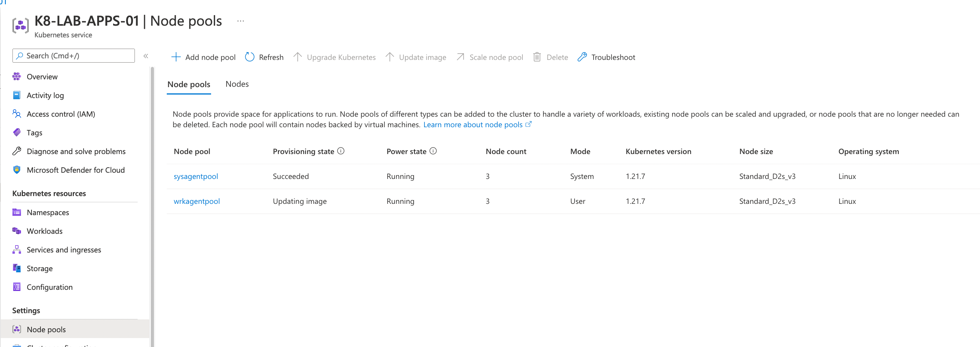Screen dimensions: 980x347
Task: Click the Updating image status cell
Action: (300, 201)
